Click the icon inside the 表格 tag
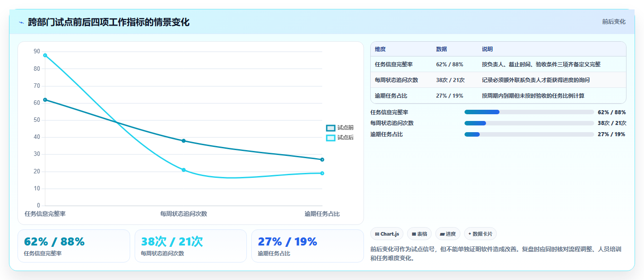The height and width of the screenshot is (280, 644). click(414, 234)
